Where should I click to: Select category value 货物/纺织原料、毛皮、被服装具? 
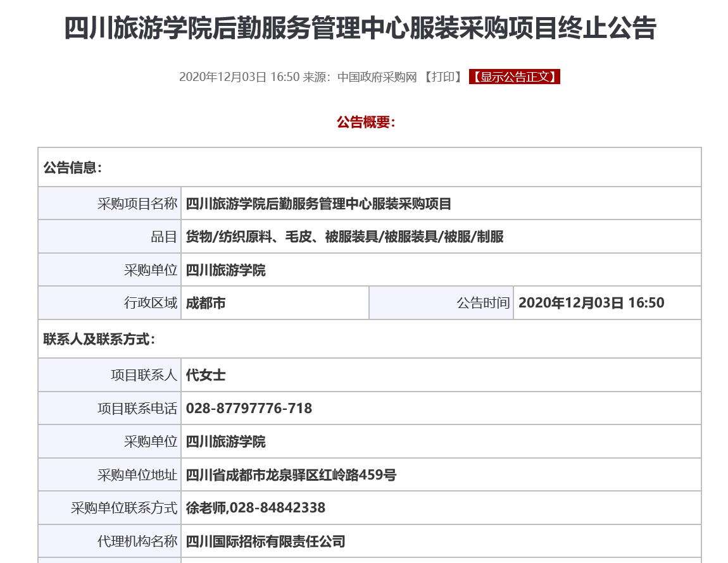click(344, 237)
